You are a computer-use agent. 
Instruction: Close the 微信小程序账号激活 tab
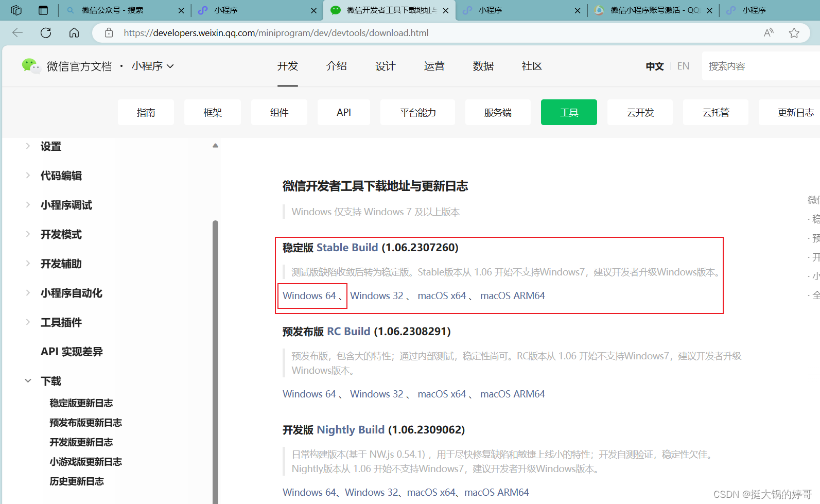tap(709, 10)
